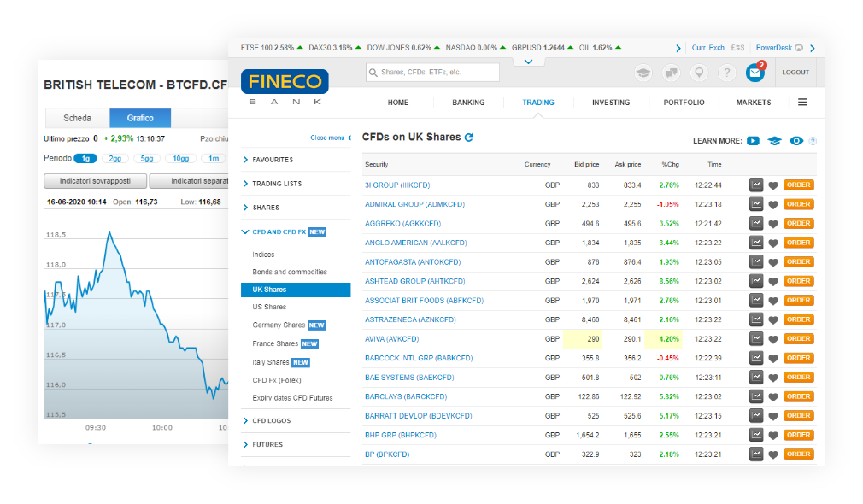This screenshot has height=504, width=863.
Task: Open the messages envelope with notification badge
Action: pyautogui.click(x=755, y=72)
